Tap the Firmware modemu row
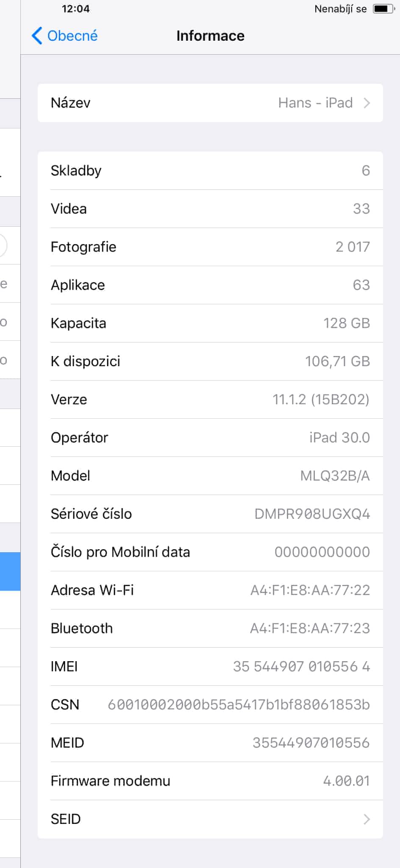Viewport: 400px width, 868px height. (210, 781)
